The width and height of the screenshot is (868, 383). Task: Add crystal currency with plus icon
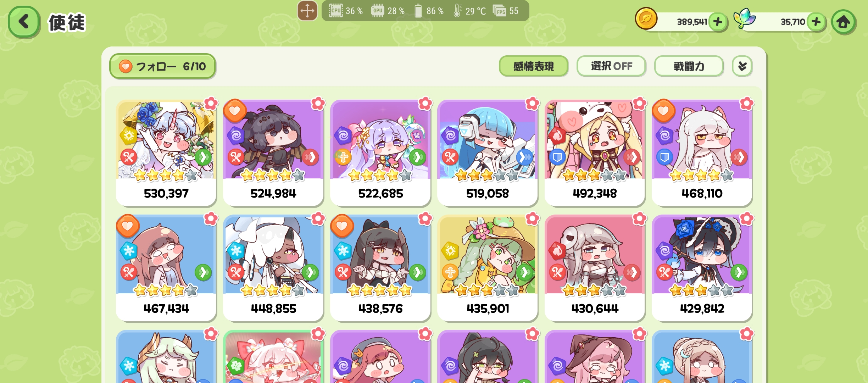[816, 22]
